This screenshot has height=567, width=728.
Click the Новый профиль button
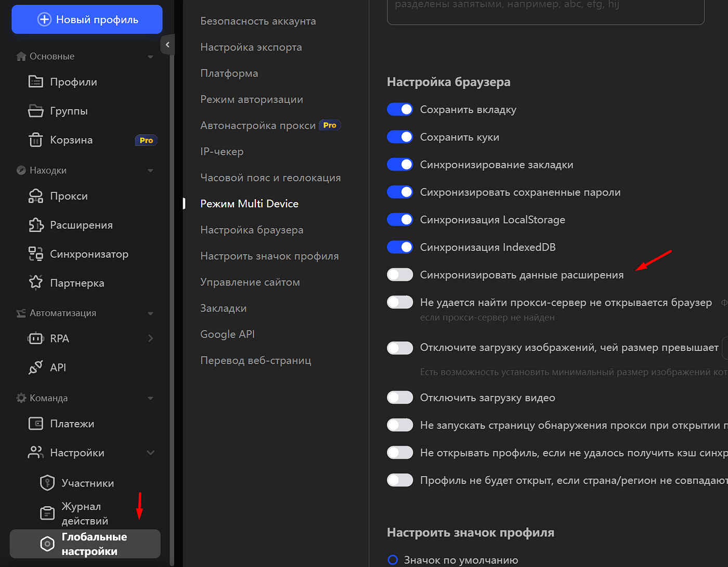87,19
